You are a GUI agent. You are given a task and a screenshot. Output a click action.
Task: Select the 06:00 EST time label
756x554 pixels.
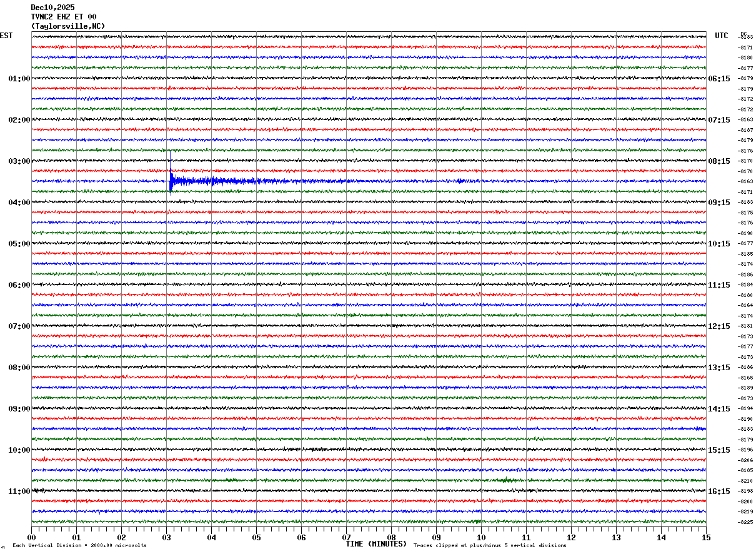click(x=19, y=285)
